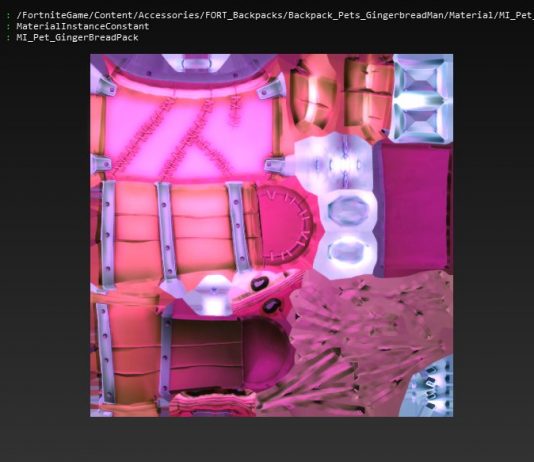The image size is (534, 462).
Task: Click the lower dark oval eye shape
Action: 272,305
